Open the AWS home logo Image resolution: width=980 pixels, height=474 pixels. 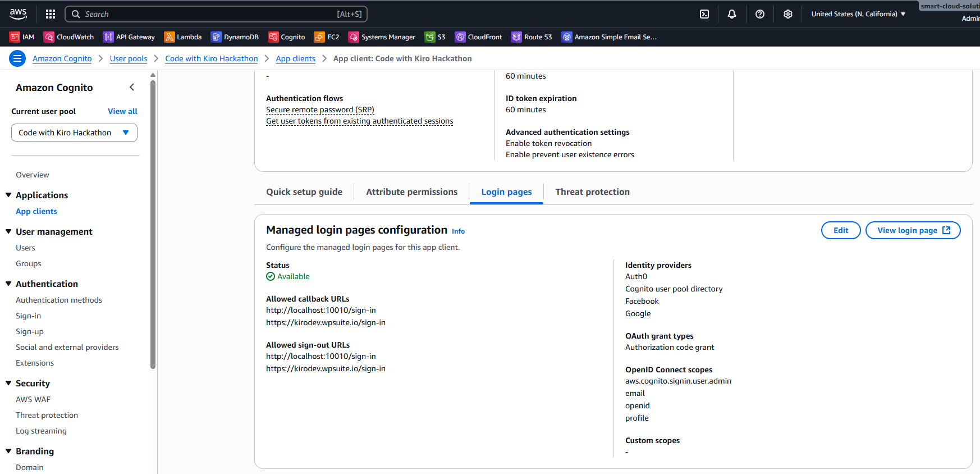click(18, 14)
